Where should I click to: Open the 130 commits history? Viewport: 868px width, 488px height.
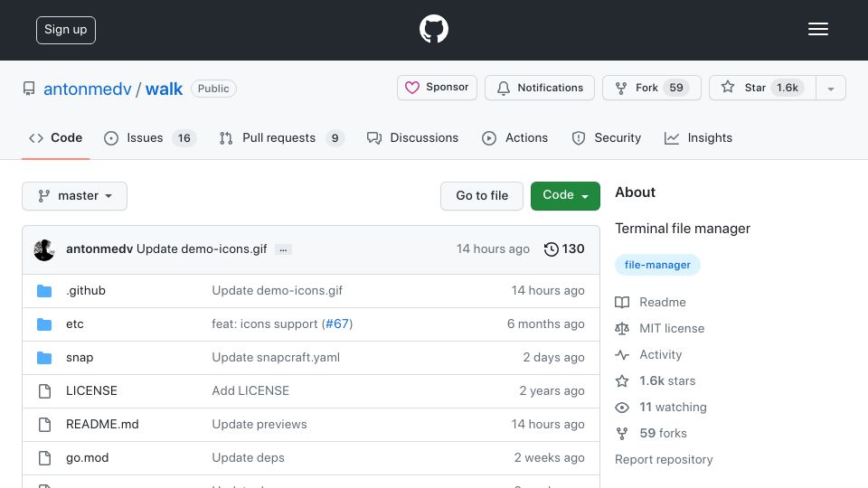click(x=564, y=249)
